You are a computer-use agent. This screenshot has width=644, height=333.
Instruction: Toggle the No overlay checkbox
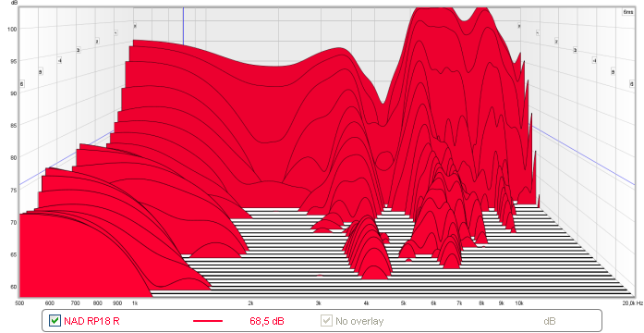326,320
